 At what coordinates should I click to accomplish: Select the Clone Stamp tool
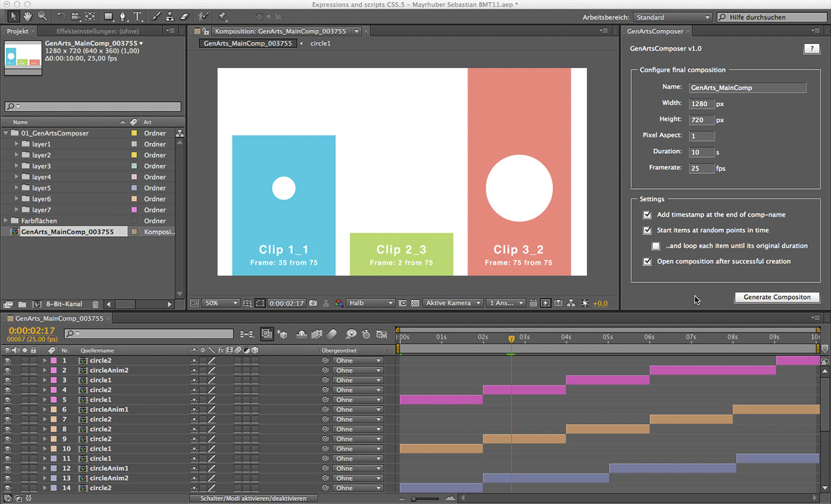click(x=169, y=16)
